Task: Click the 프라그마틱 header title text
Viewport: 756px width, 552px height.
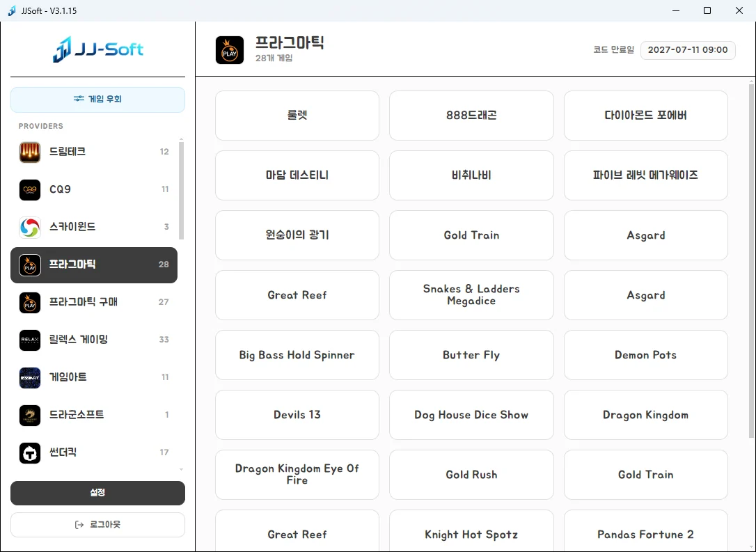Action: point(290,43)
